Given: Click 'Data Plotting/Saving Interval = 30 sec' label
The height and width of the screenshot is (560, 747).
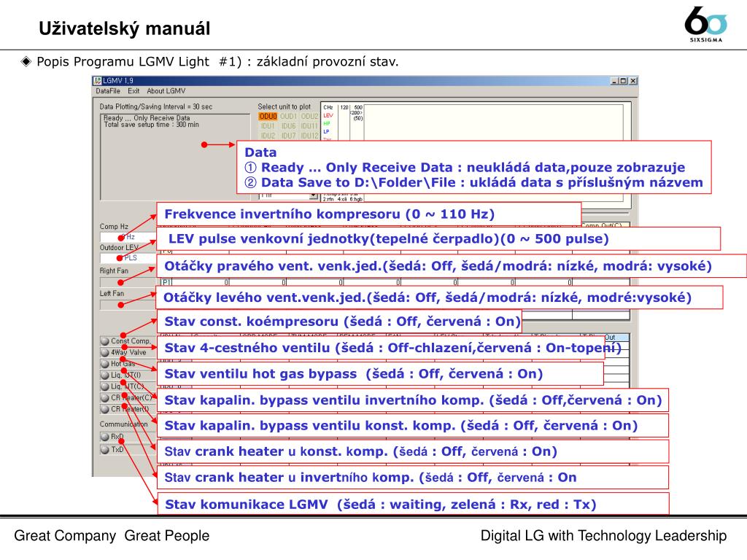Looking at the screenshot, I should pos(156,106).
